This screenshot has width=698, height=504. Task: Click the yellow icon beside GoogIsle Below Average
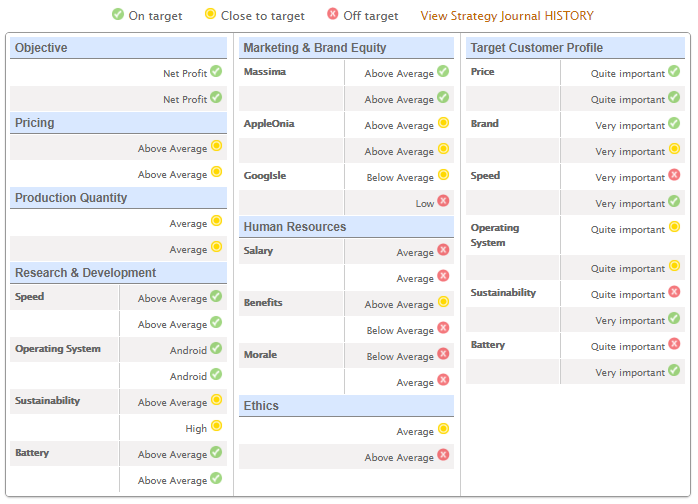coord(443,176)
